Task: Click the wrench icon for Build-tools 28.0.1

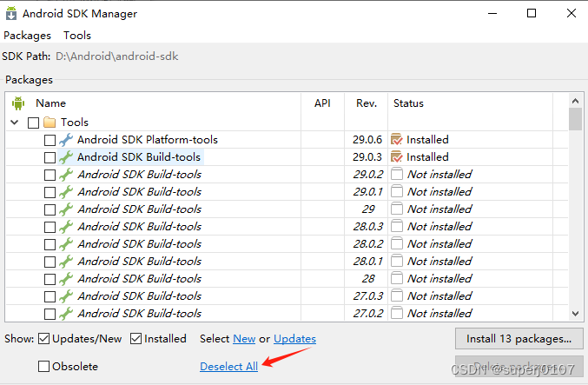Action: pyautogui.click(x=66, y=262)
